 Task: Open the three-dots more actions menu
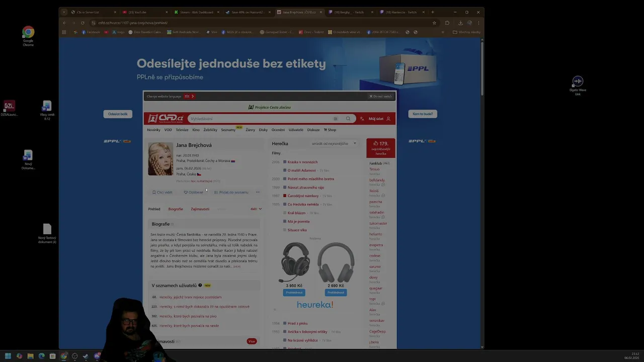click(x=258, y=192)
